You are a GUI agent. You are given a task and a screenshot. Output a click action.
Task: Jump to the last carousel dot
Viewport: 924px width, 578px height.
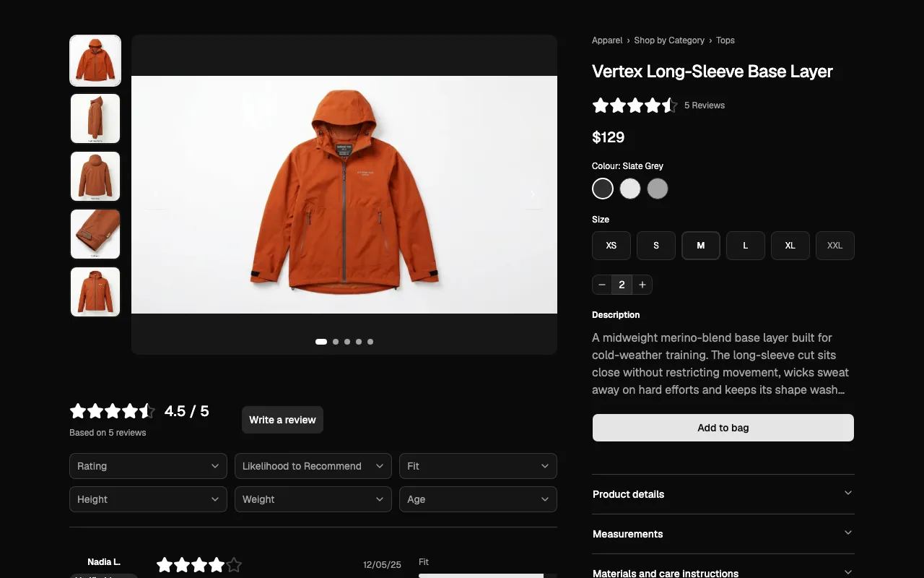(370, 342)
